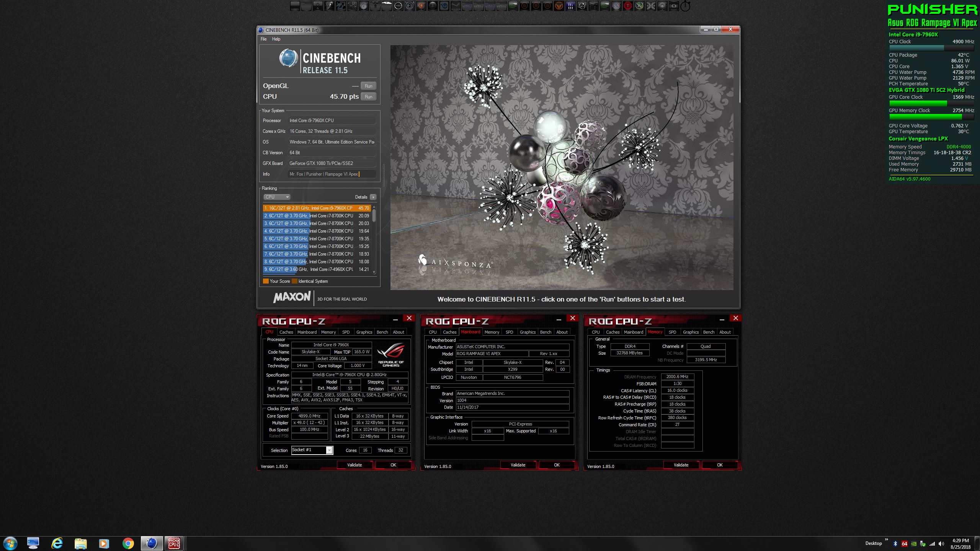Expand the ranking Details arrow
Viewport: 980px width, 551px height.
(x=373, y=197)
